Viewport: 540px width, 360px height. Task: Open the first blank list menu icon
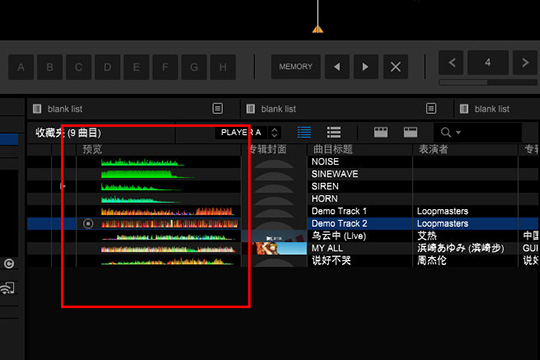click(218, 109)
